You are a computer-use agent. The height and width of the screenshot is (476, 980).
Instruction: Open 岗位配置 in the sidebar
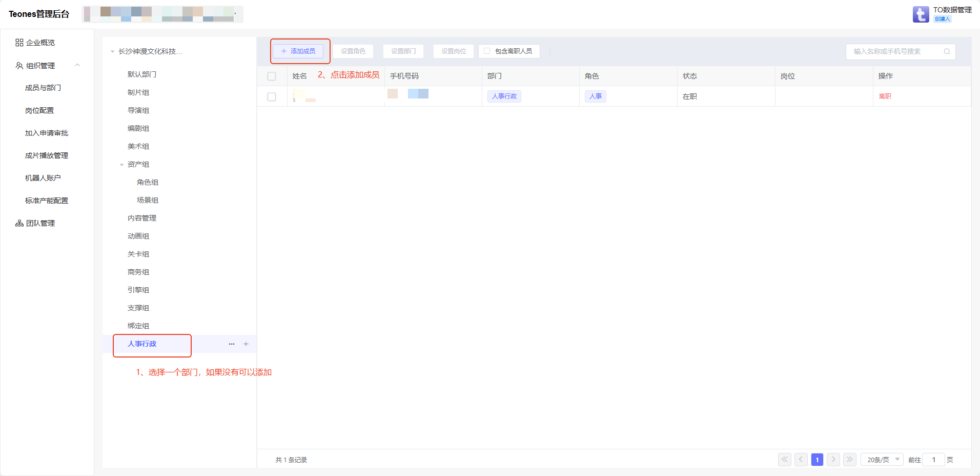click(x=39, y=110)
